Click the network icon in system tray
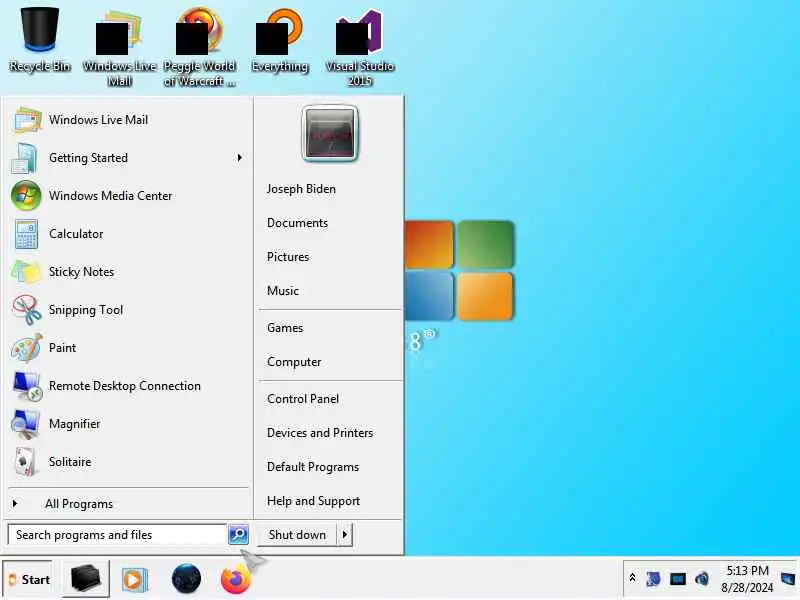Viewport: 800px width, 600px height. tap(678, 579)
